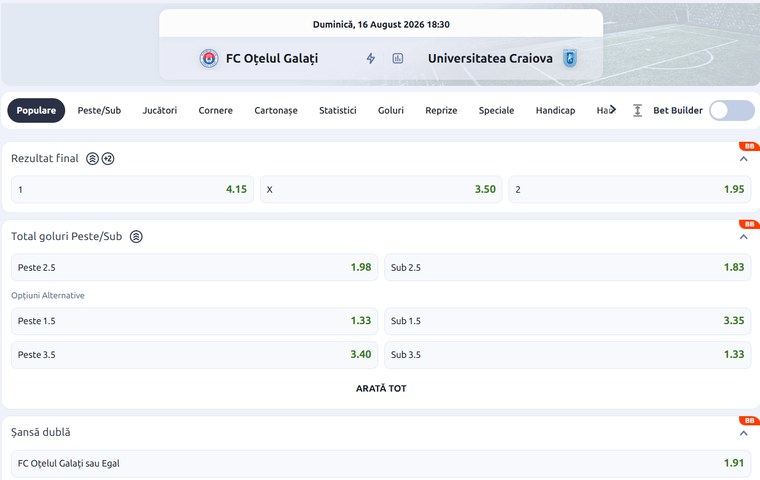Viewport: 760px width, 480px height.
Task: Click the cash-out icon beside Rezultat final
Action: click(x=92, y=159)
